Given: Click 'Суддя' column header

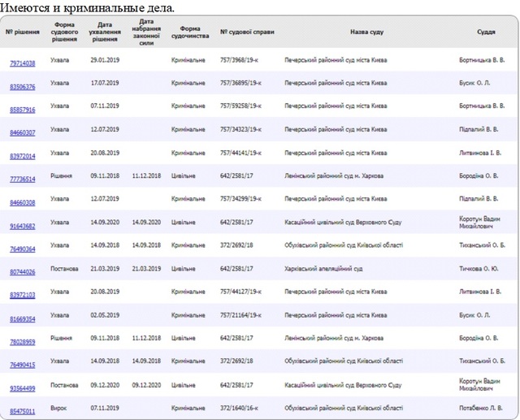Looking at the screenshot, I should (486, 32).
